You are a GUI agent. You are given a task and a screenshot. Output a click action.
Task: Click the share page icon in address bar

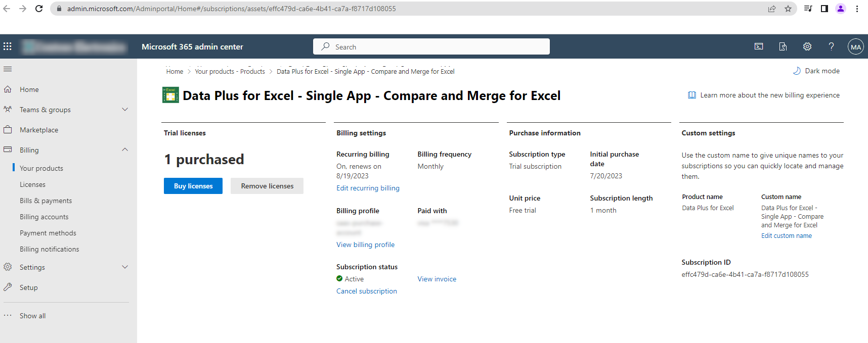click(772, 9)
